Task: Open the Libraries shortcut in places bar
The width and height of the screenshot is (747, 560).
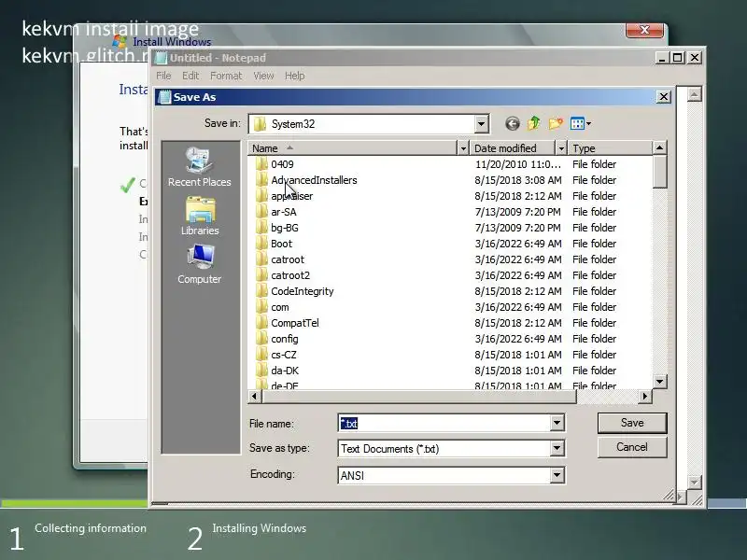Action: 200,217
